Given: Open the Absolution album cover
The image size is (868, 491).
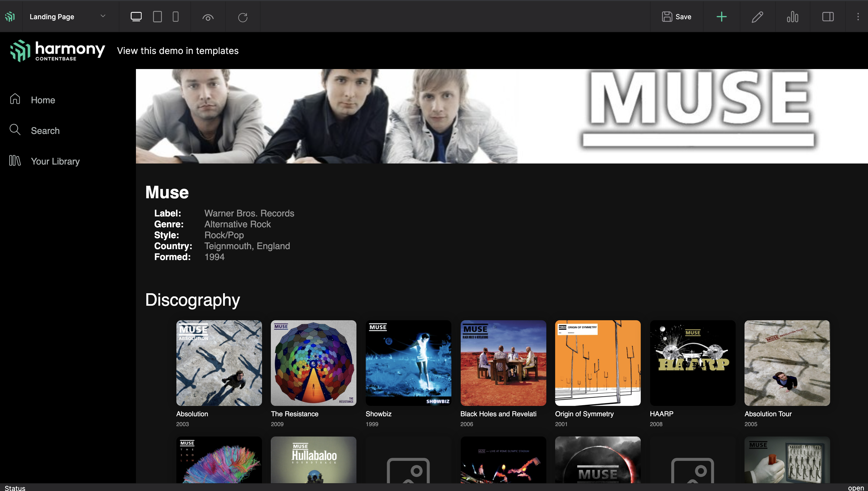Looking at the screenshot, I should click(x=219, y=363).
